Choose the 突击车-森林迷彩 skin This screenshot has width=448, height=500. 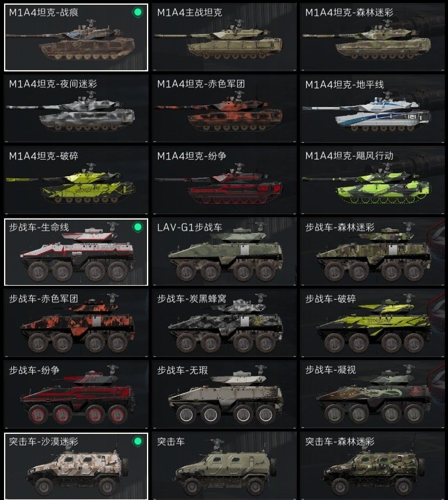pyautogui.click(x=372, y=466)
